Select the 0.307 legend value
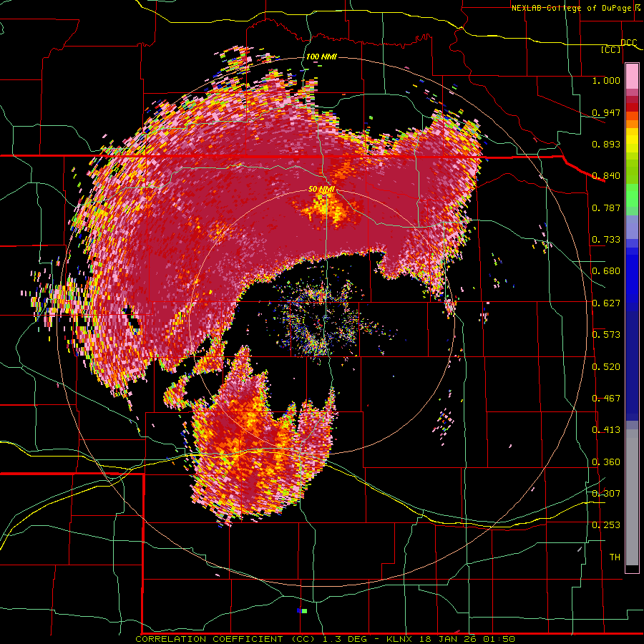This screenshot has width=644, height=644. (x=606, y=493)
